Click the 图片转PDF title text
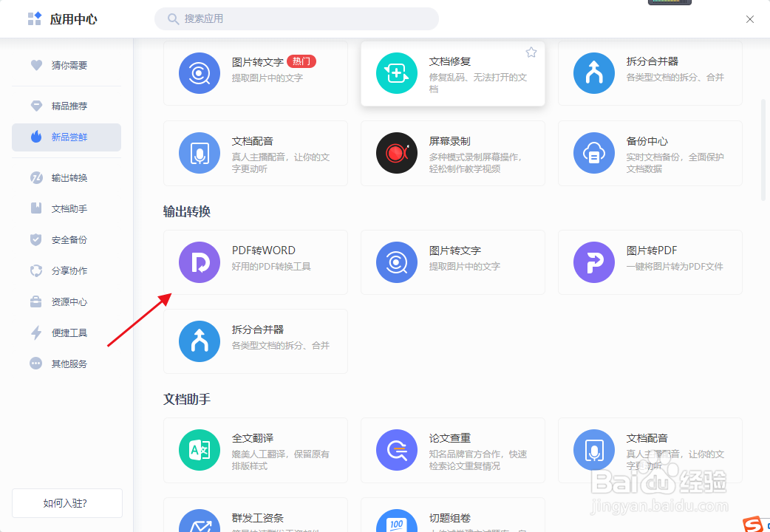 point(652,250)
